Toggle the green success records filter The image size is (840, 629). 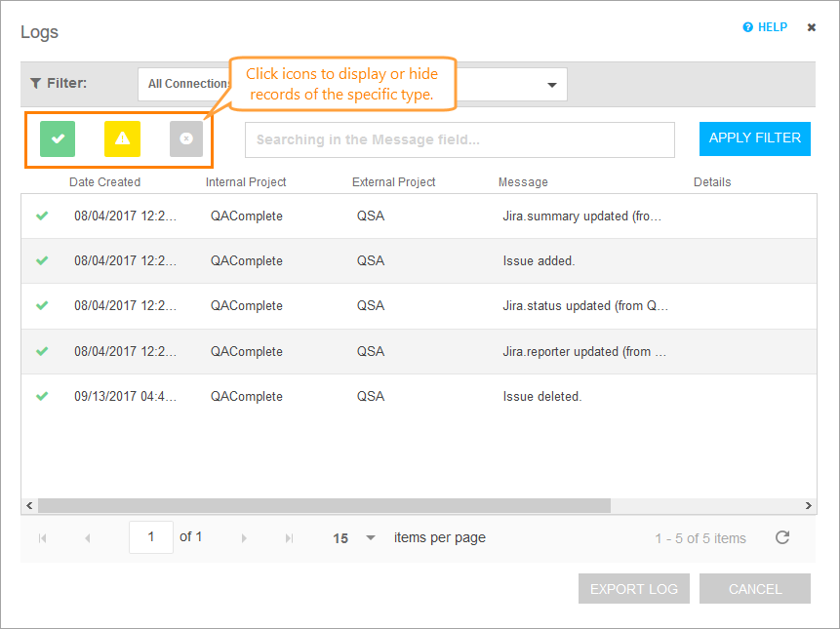tap(58, 139)
